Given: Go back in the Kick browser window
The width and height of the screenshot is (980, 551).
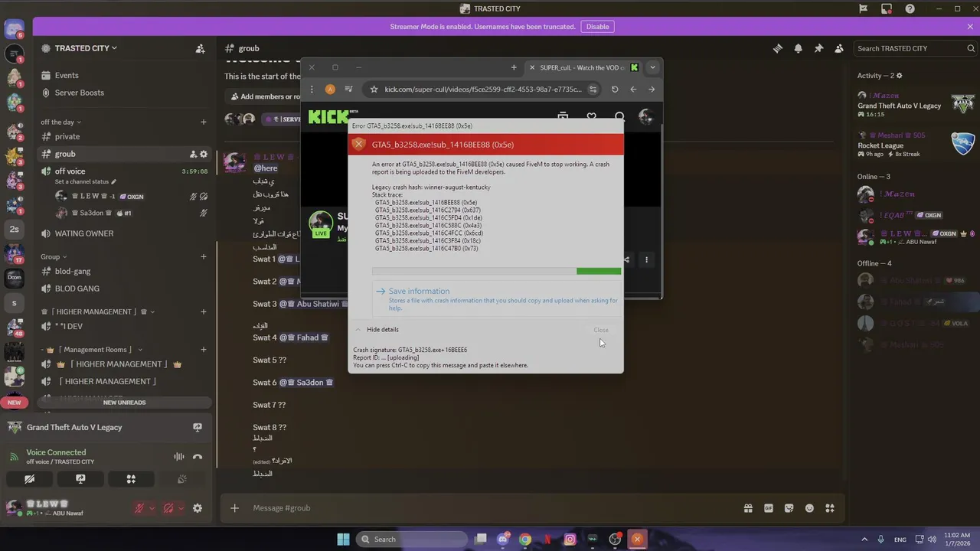Looking at the screenshot, I should coord(633,90).
